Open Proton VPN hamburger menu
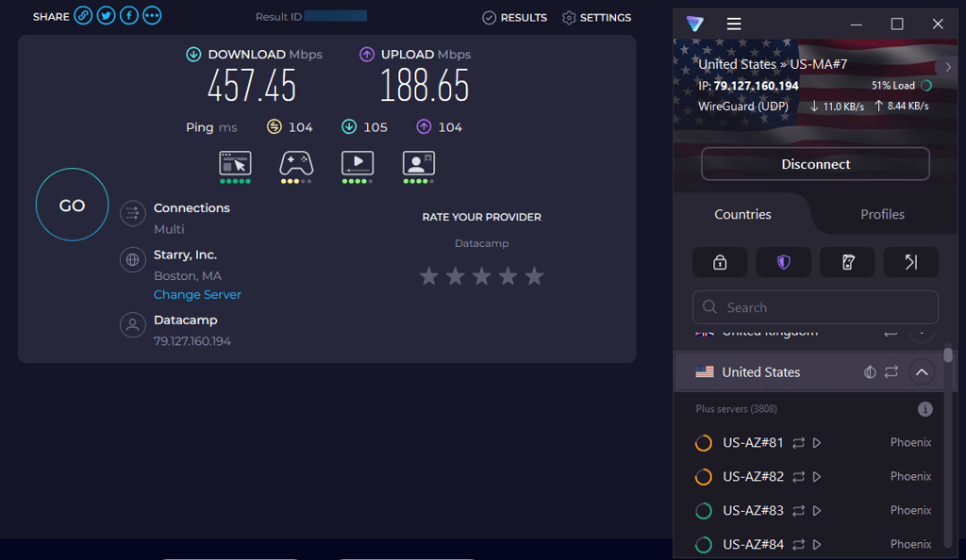 [734, 24]
